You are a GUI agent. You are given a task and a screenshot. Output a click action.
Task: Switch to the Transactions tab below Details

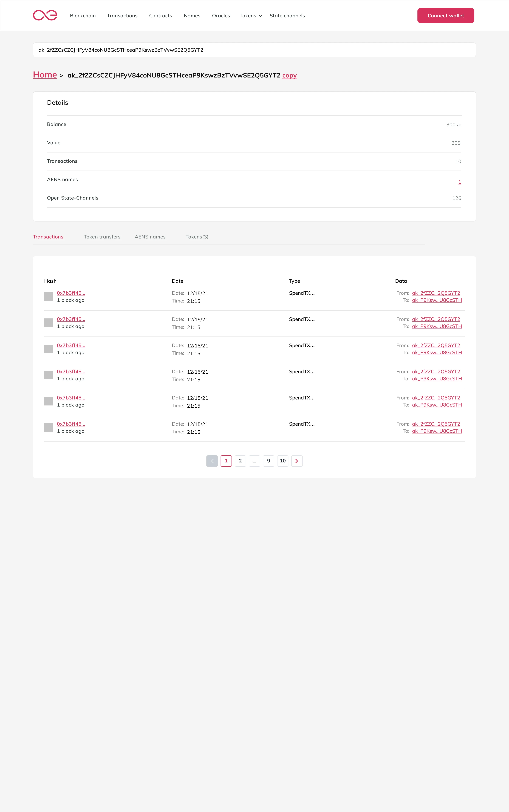(48, 237)
